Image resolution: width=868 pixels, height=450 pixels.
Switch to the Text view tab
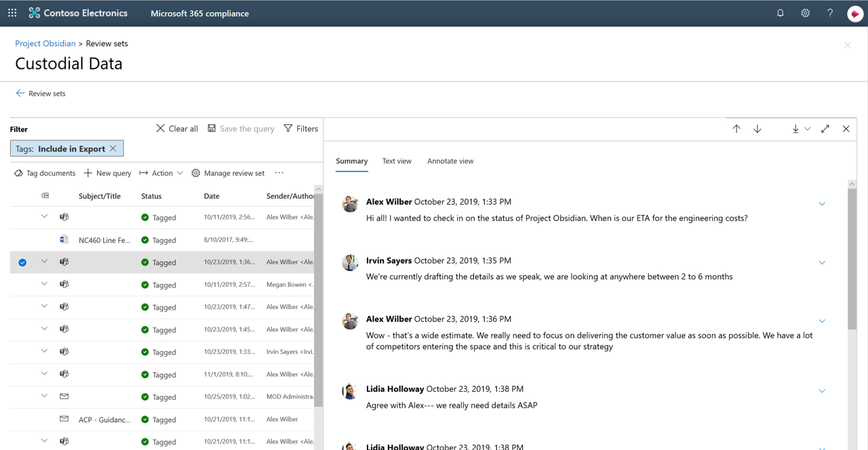(397, 161)
